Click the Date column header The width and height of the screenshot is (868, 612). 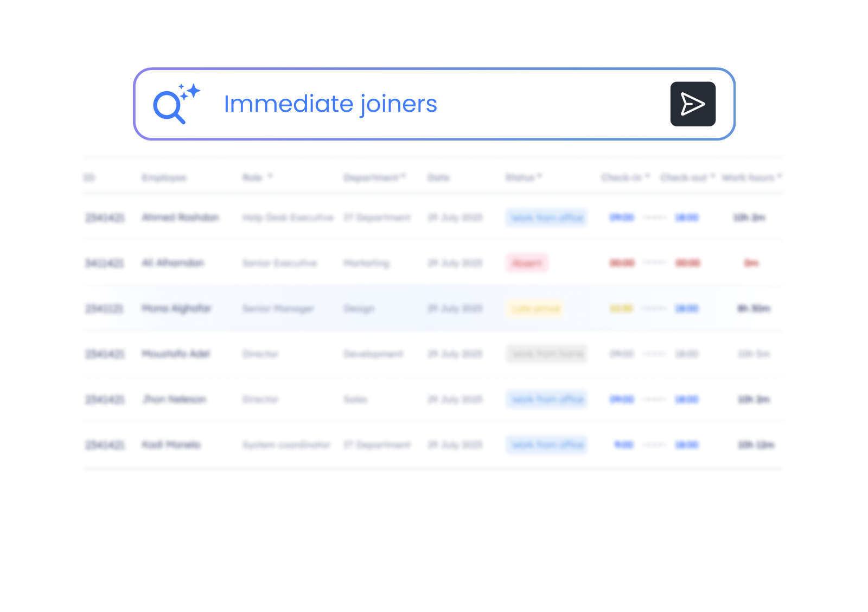tap(438, 177)
